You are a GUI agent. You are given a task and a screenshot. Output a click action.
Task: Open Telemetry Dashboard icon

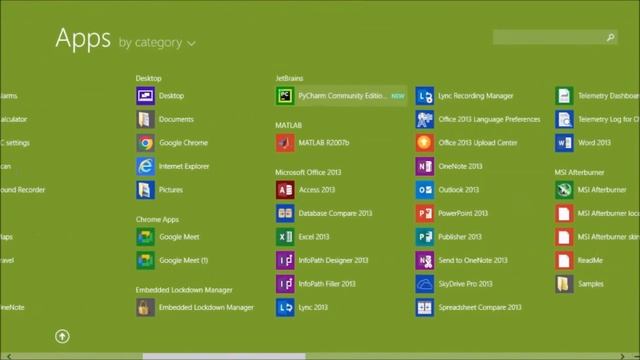pos(564,96)
